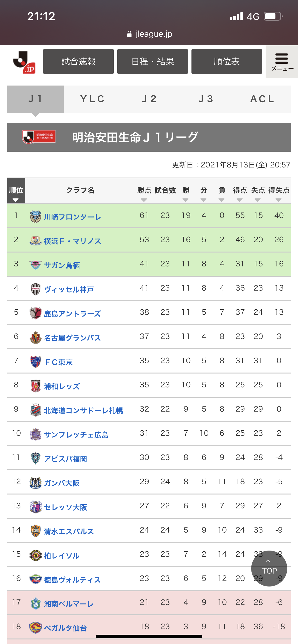Sort table by 得失点 column arrow
This screenshot has height=644, width=298.
tap(279, 200)
